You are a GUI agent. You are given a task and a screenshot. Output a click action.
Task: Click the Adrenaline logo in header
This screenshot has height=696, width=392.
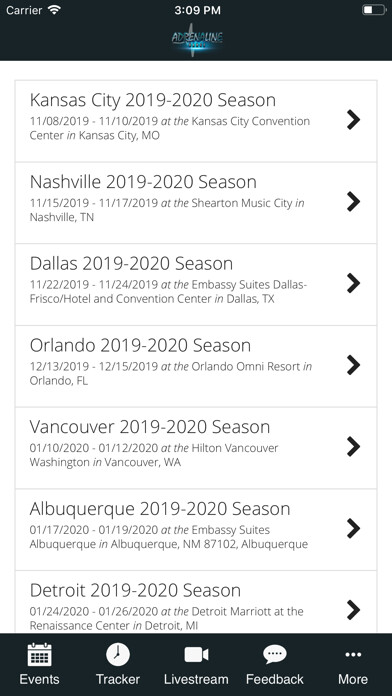(197, 40)
